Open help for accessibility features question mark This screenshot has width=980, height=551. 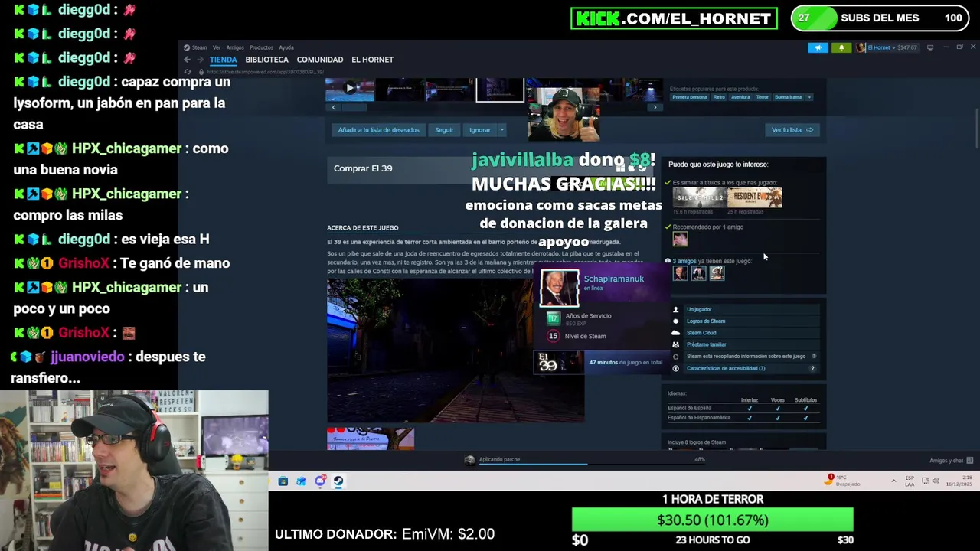click(812, 368)
